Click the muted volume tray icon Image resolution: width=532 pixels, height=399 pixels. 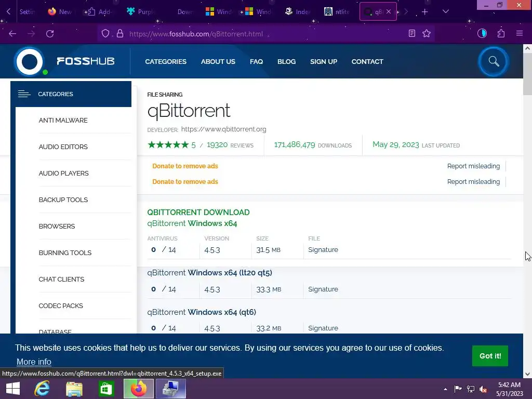(483, 389)
